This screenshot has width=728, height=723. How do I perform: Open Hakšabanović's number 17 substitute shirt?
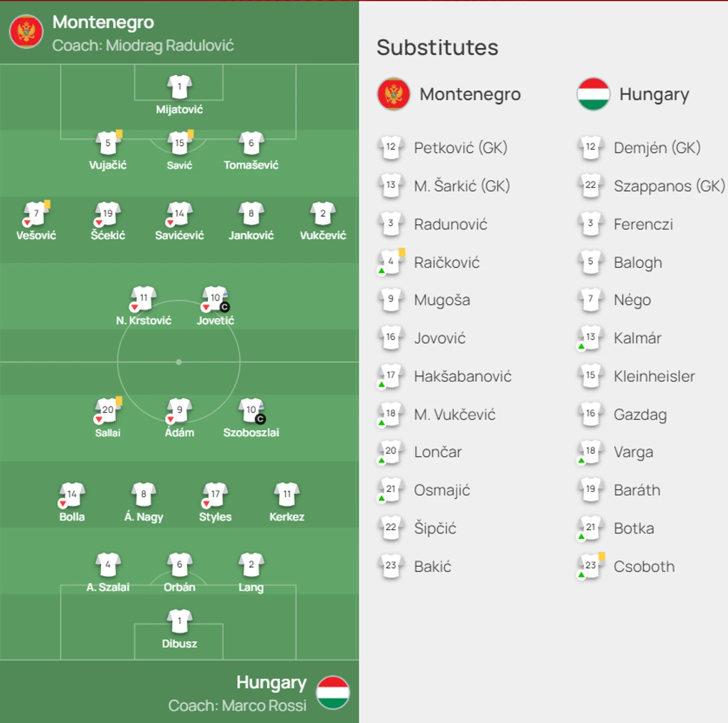coord(391,375)
